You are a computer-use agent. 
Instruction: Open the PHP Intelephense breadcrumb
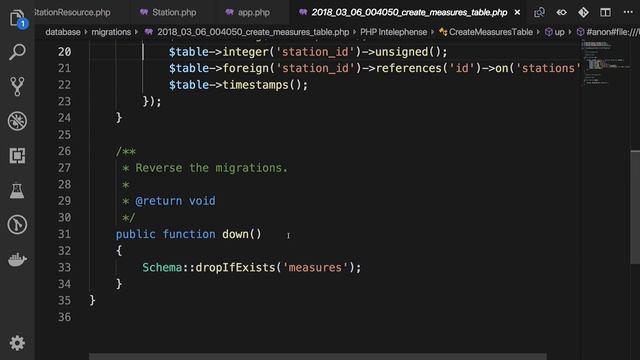point(393,32)
